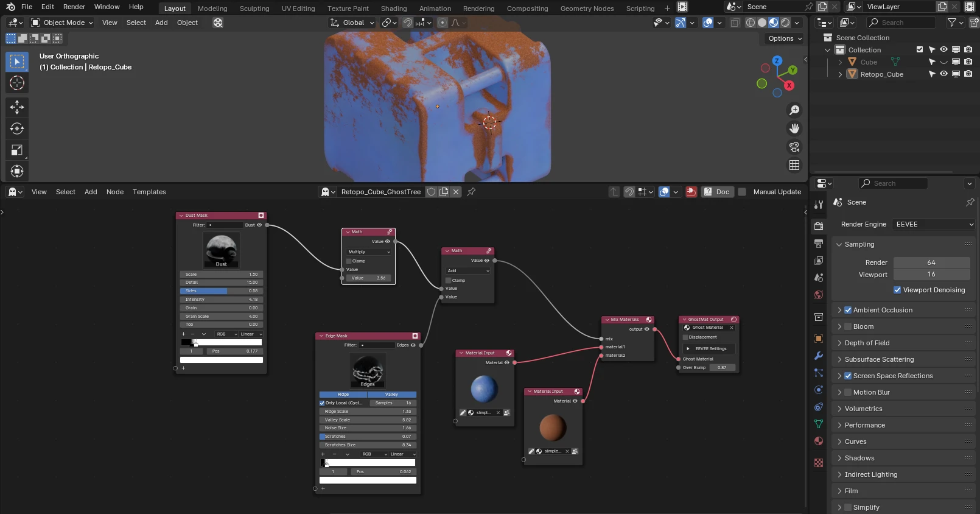Expand the Retopo_Cube outliner item
Viewport: 980px width, 514px height.
(840, 74)
